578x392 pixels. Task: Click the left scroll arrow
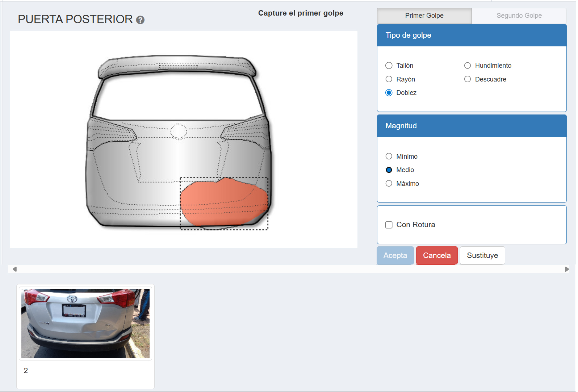pyautogui.click(x=14, y=269)
